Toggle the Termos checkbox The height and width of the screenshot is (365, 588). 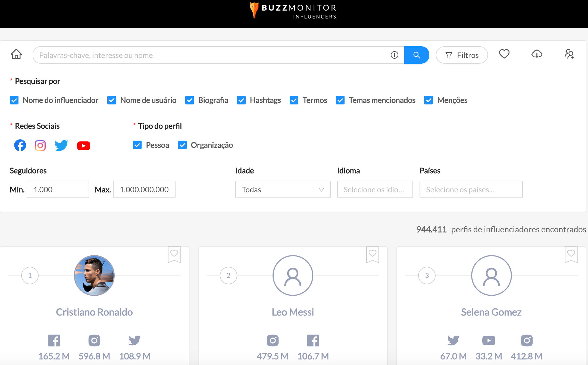[294, 100]
